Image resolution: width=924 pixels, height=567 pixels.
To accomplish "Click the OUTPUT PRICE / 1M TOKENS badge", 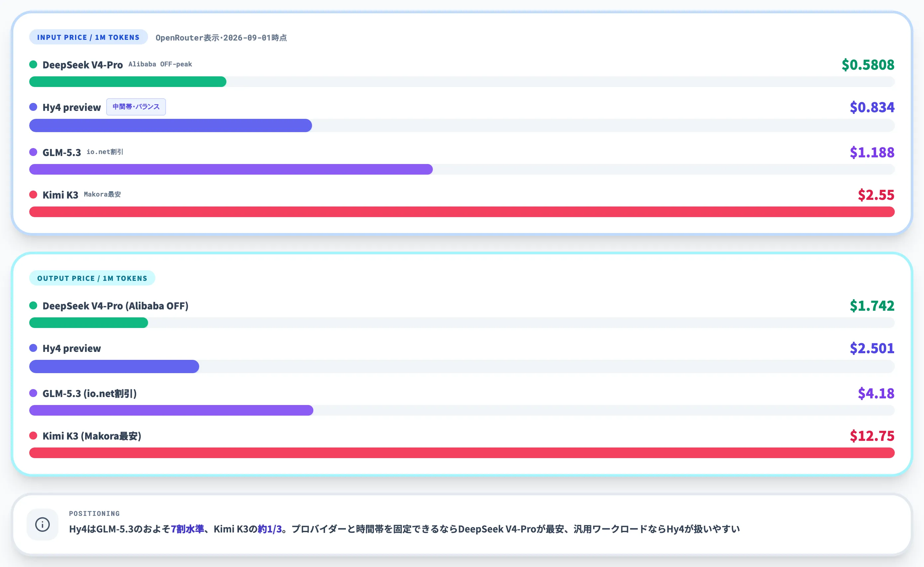I will (x=92, y=278).
